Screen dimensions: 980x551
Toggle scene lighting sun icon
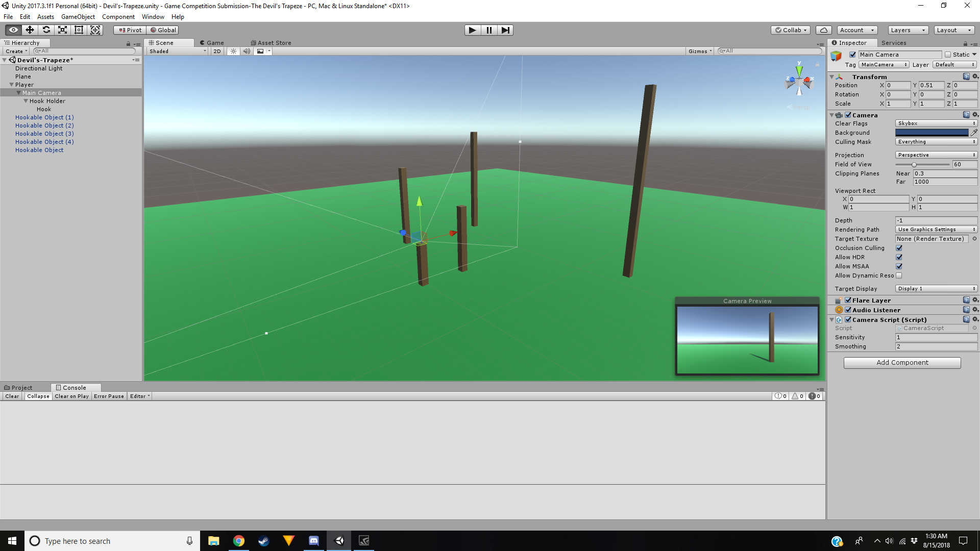coord(233,51)
